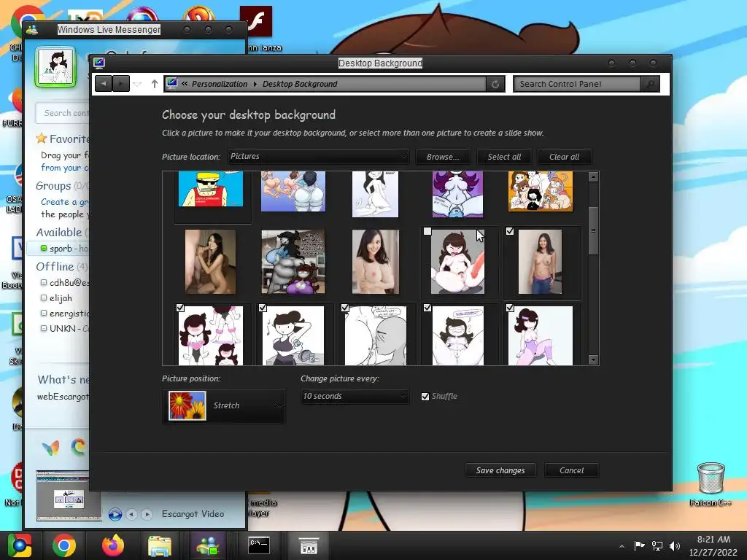The height and width of the screenshot is (560, 747).
Task: Open the Picture location dropdown
Action: click(318, 156)
